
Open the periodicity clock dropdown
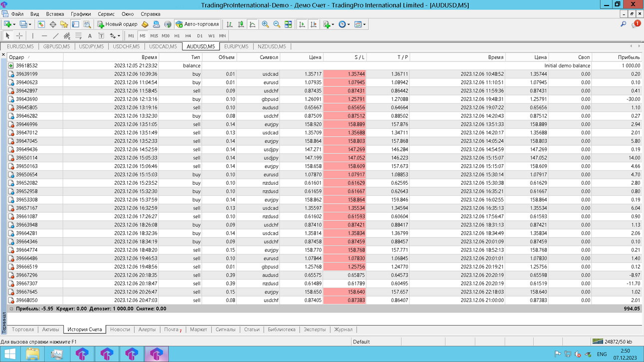[x=345, y=24]
